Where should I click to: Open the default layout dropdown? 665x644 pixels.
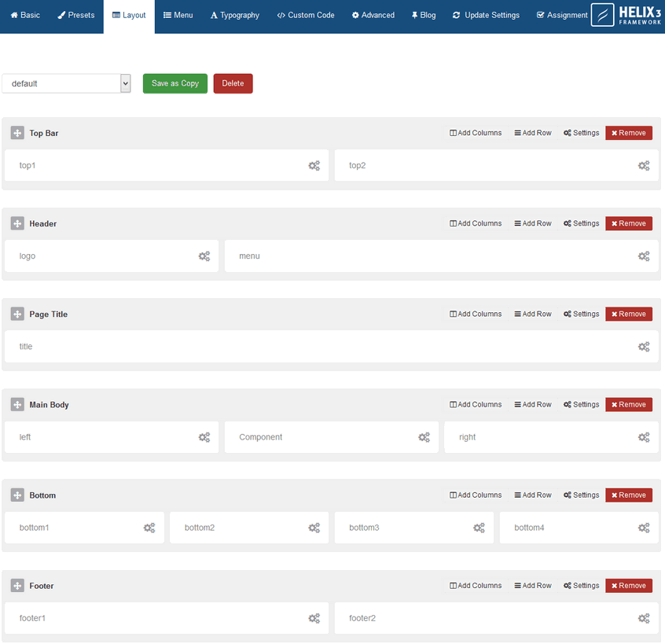click(66, 83)
